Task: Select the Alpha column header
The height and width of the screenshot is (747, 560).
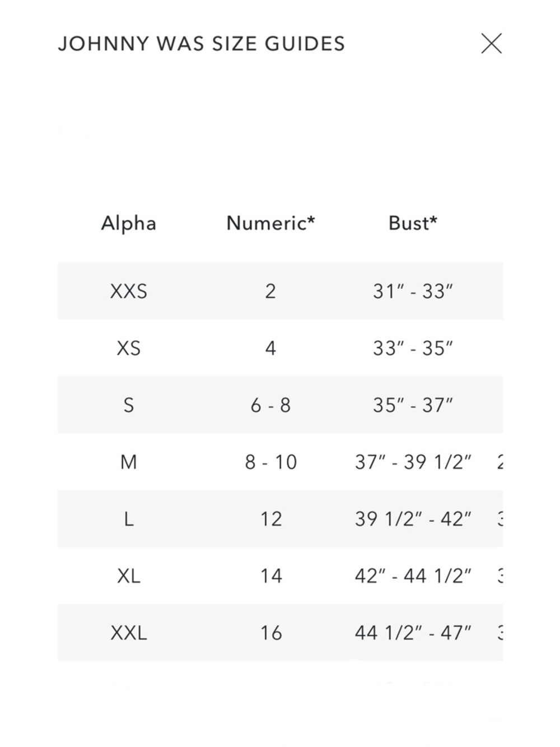Action: (x=129, y=223)
